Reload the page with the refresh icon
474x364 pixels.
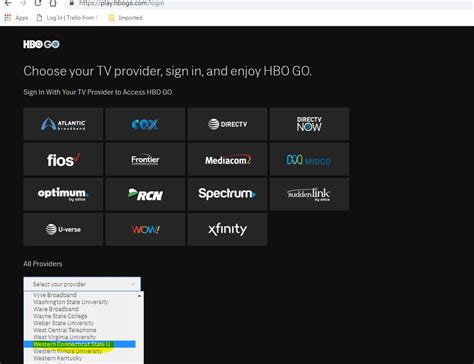tap(38, 3)
